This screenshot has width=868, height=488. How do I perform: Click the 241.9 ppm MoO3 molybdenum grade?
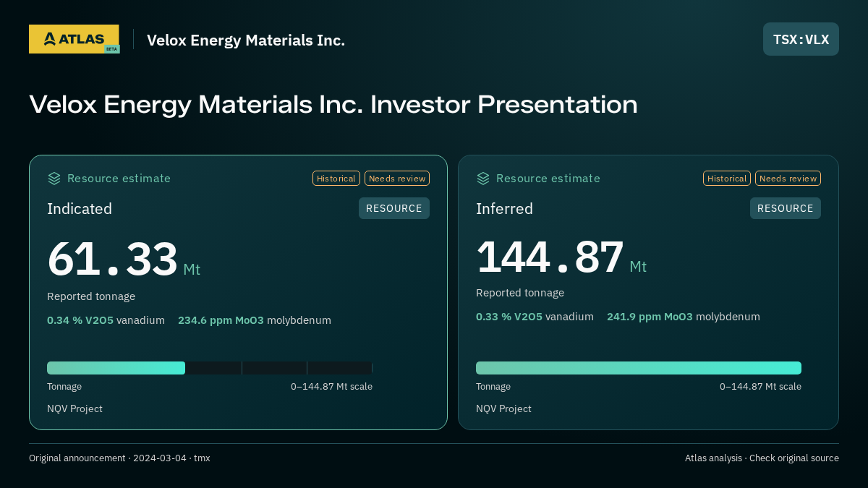(684, 317)
